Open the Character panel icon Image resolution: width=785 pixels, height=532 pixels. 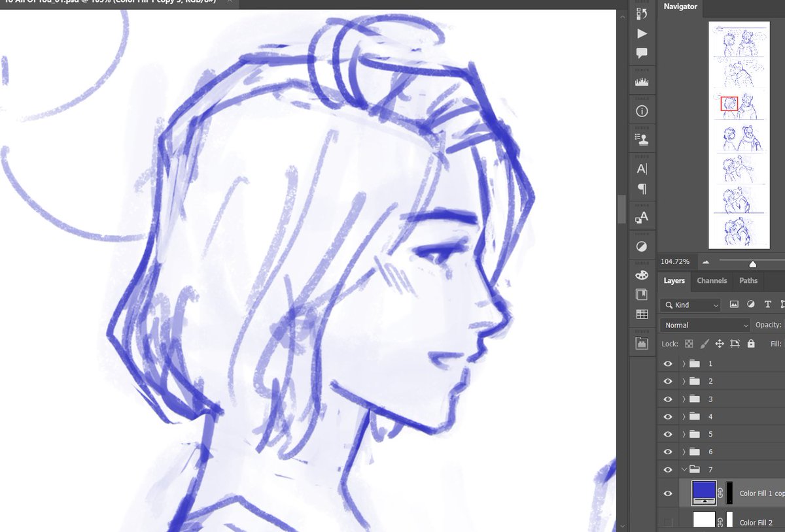tap(642, 169)
